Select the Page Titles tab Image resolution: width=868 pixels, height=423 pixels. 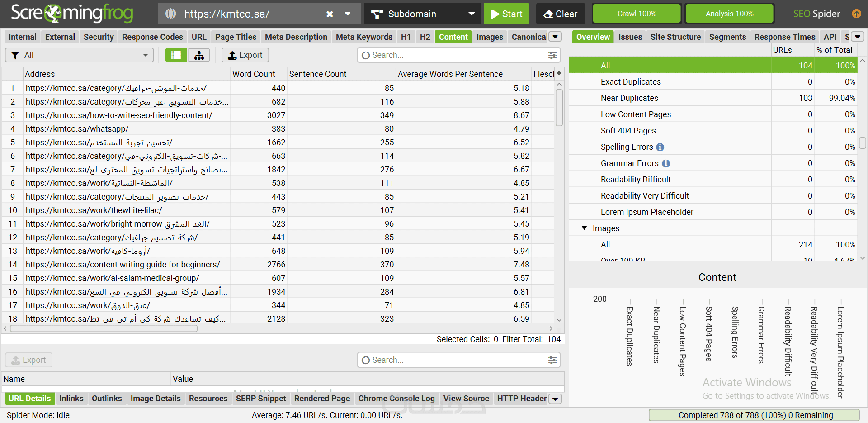tap(236, 37)
